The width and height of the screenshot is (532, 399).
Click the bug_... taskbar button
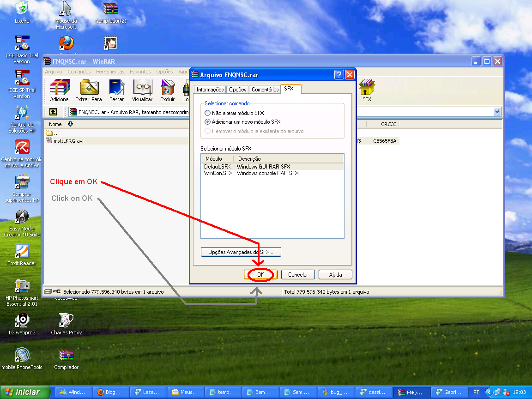click(x=336, y=392)
